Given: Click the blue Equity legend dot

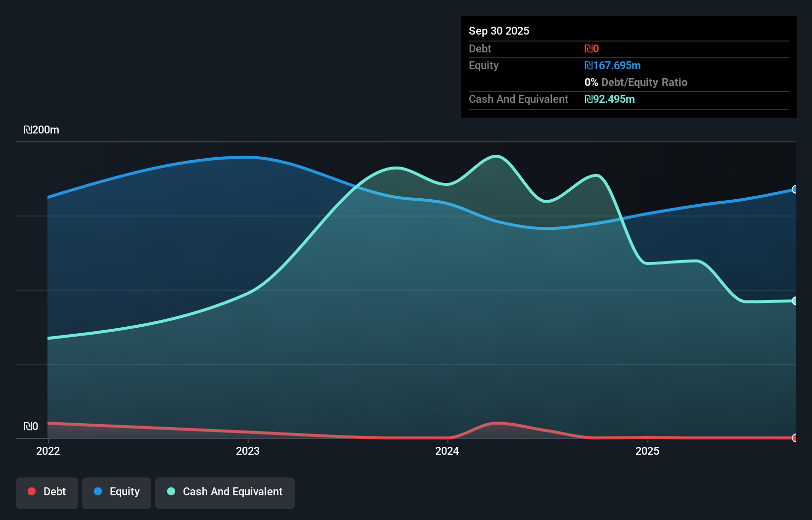Looking at the screenshot, I should click(98, 491).
